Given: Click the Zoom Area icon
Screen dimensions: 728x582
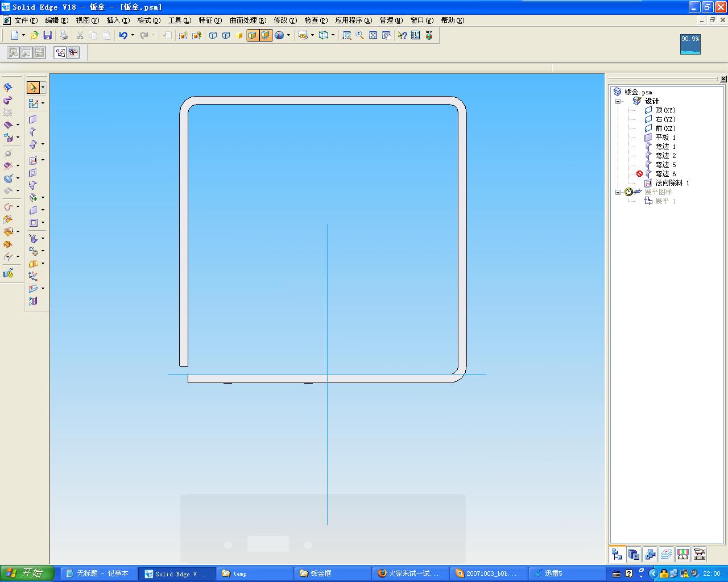Looking at the screenshot, I should pyautogui.click(x=346, y=35).
